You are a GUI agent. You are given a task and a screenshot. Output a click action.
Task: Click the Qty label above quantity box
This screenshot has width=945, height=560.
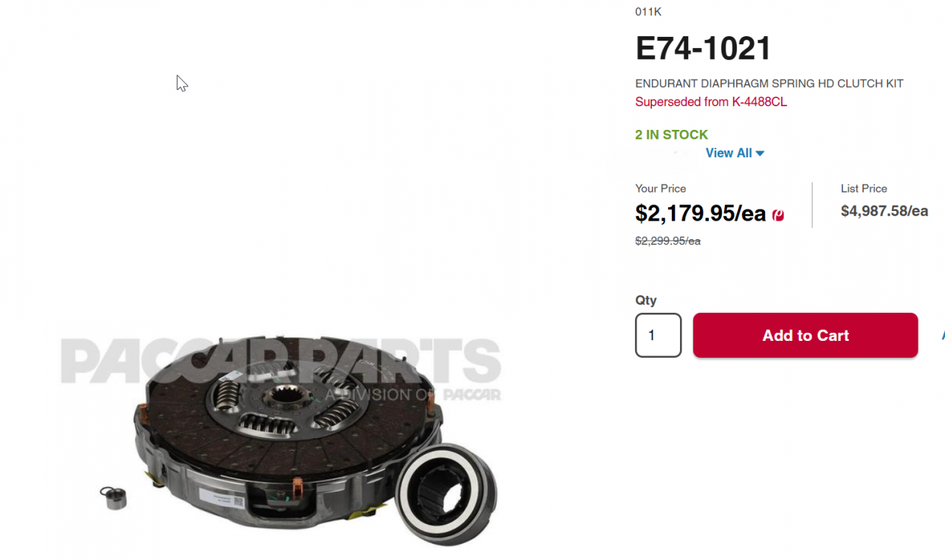coord(646,300)
